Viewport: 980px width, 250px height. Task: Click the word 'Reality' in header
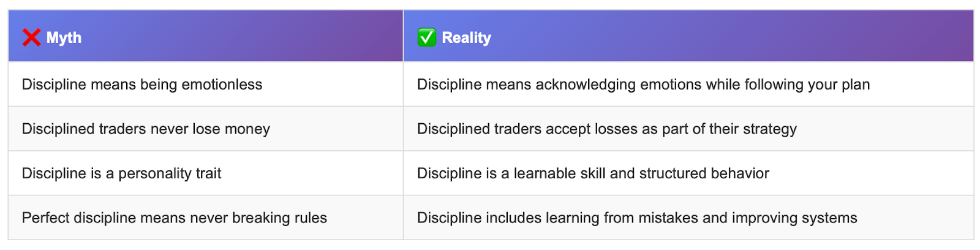click(467, 38)
